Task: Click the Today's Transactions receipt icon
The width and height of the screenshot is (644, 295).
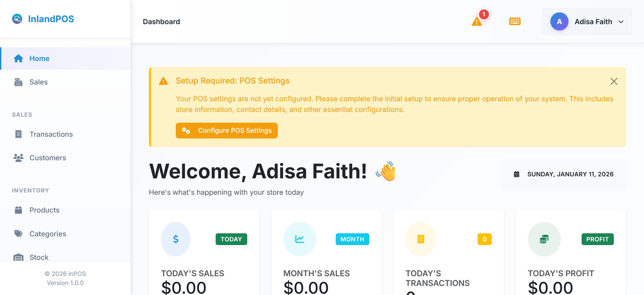Action: 421,239
